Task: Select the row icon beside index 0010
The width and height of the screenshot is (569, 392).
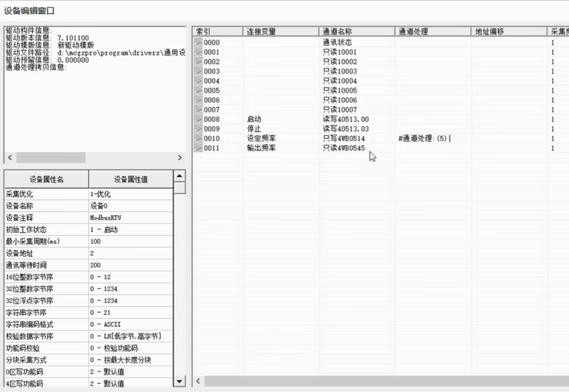Action: point(198,139)
